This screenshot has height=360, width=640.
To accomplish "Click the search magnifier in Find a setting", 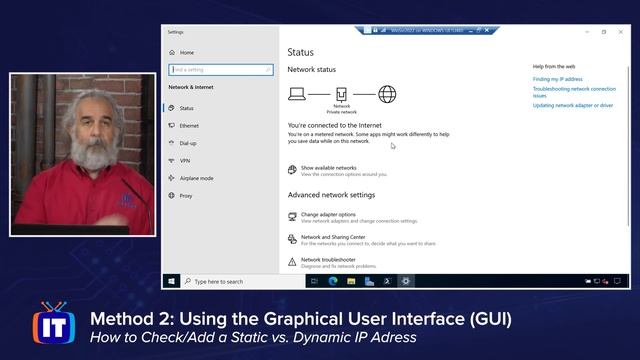I will (x=268, y=70).
